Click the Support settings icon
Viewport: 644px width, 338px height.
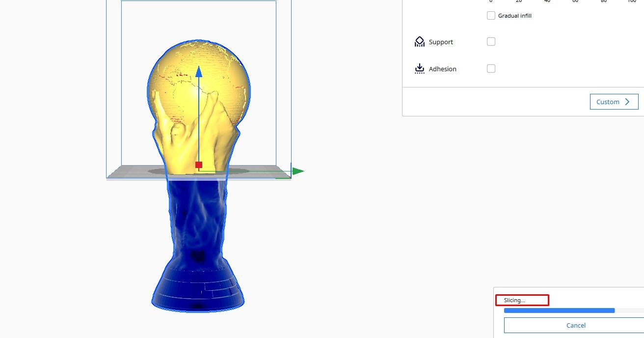pos(419,41)
